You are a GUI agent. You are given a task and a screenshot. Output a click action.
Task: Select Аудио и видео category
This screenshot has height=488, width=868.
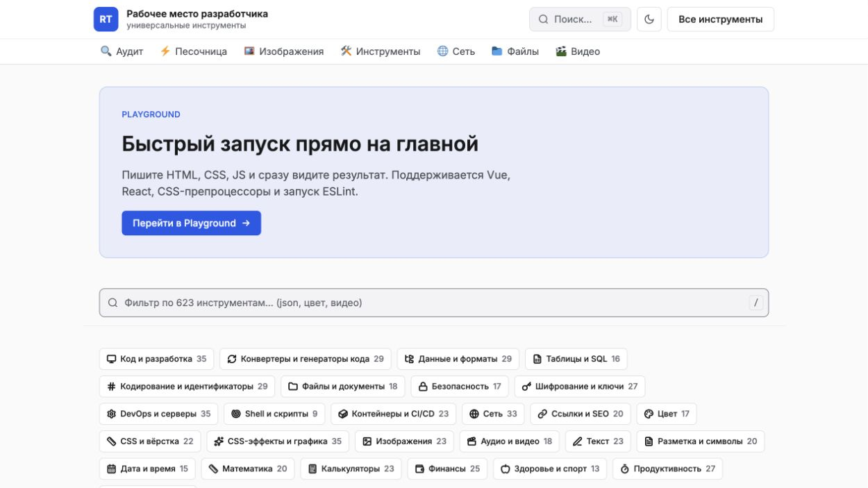coord(510,441)
